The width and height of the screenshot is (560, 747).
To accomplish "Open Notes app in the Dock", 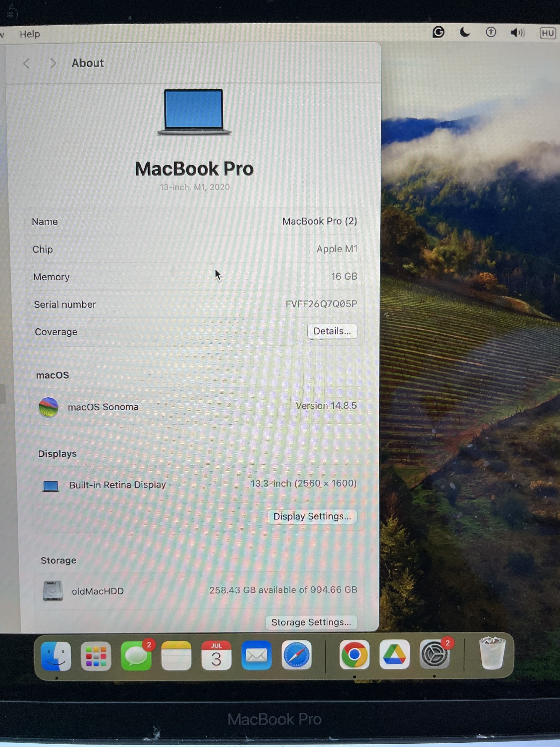I will (176, 656).
